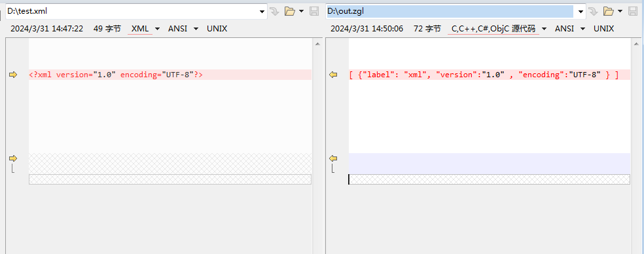Open right pane folder icon dropdown arrow
The width and height of the screenshot is (644, 254).
tap(620, 12)
